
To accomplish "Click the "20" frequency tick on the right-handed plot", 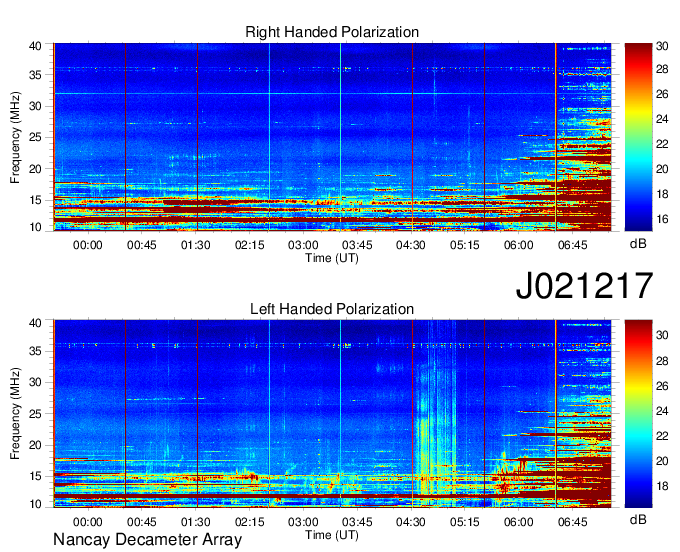I will (35, 169).
